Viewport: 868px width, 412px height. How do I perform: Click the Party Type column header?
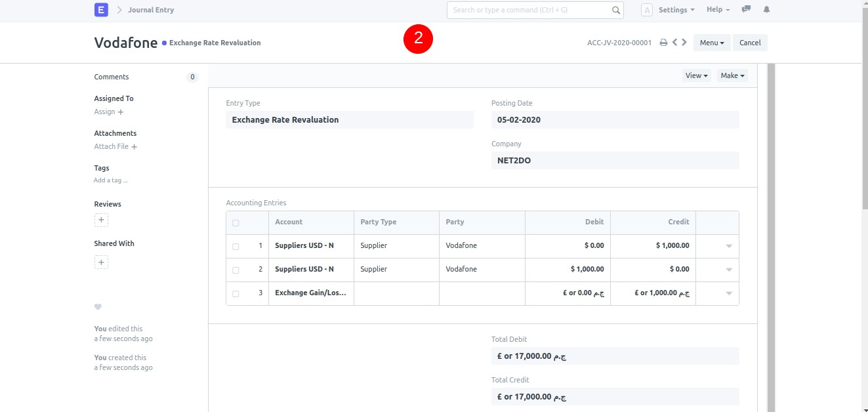click(x=379, y=222)
